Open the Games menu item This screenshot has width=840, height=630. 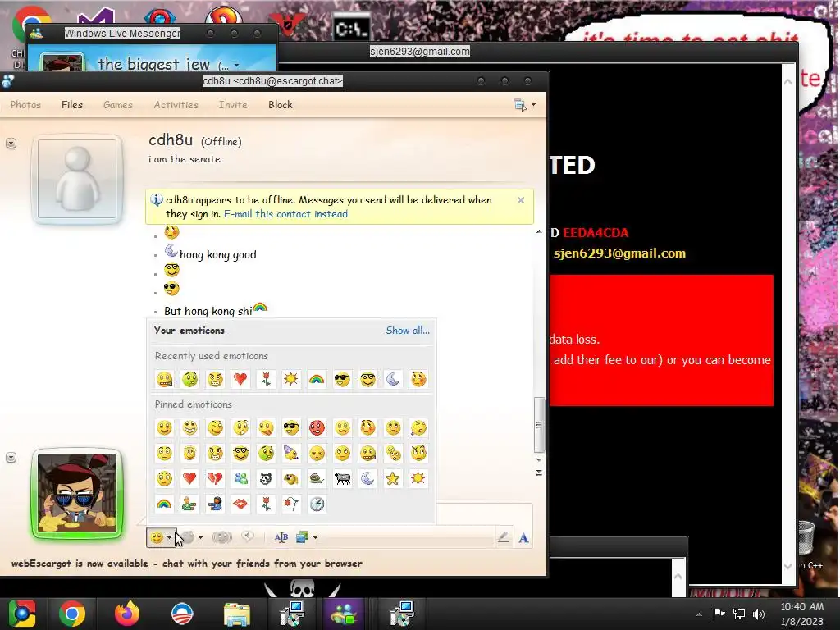[118, 105]
